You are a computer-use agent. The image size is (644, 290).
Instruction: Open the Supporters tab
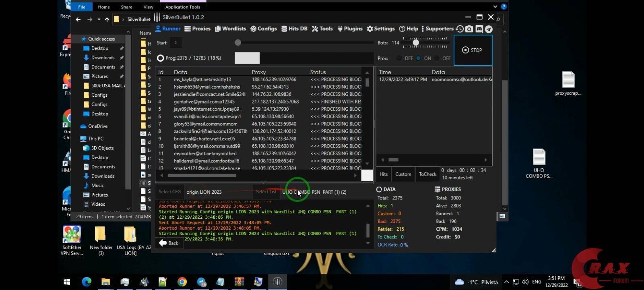coord(438,29)
